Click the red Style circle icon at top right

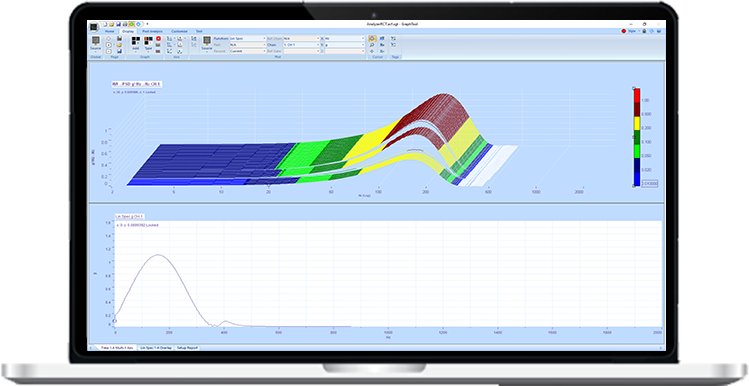624,31
